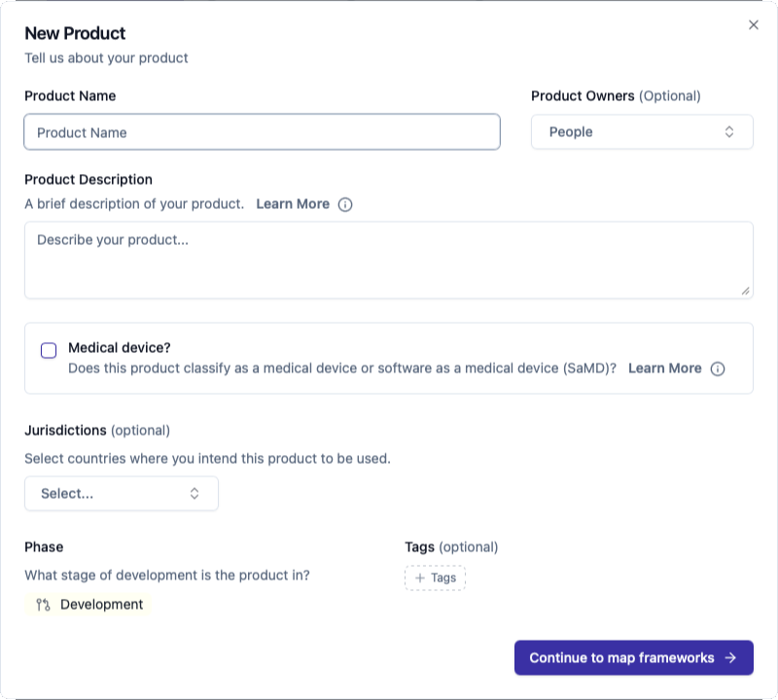Click the resize handle of description box
Screen dimensions: 778x700
click(x=745, y=292)
